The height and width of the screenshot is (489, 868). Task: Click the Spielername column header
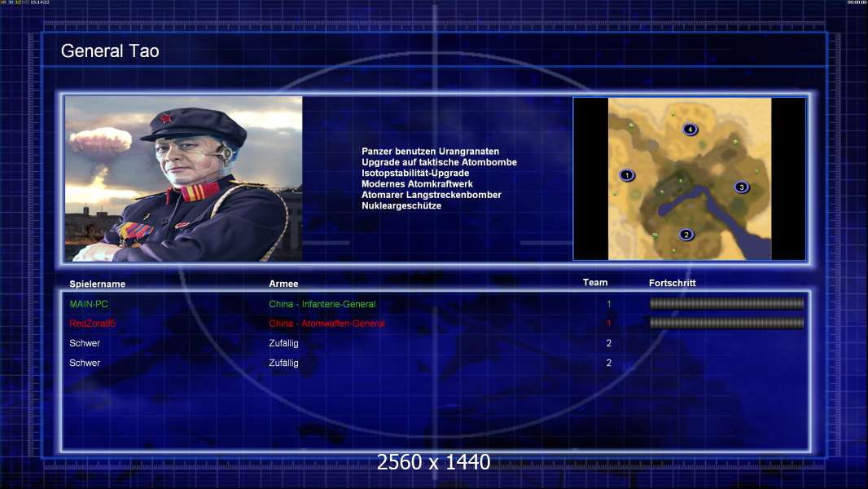tap(98, 284)
